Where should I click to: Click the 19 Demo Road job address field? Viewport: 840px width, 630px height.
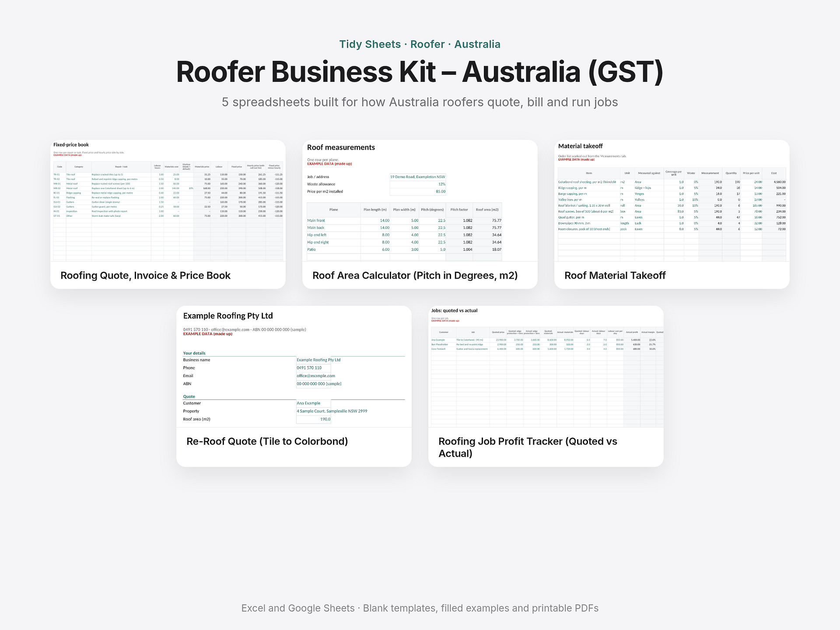tap(418, 177)
